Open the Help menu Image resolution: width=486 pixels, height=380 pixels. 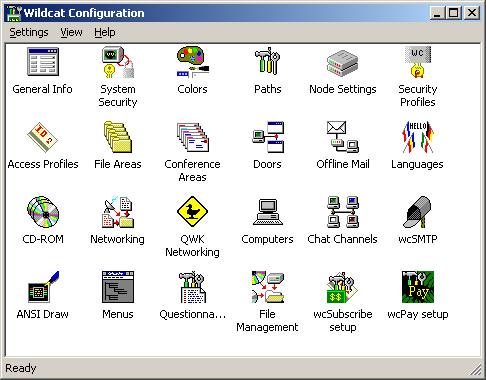[x=105, y=32]
